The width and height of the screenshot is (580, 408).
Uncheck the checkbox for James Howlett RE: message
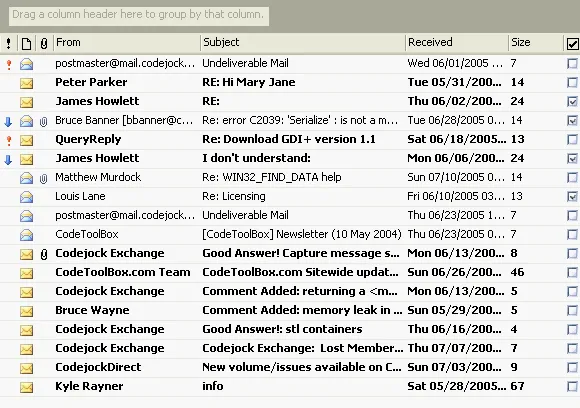(572, 101)
